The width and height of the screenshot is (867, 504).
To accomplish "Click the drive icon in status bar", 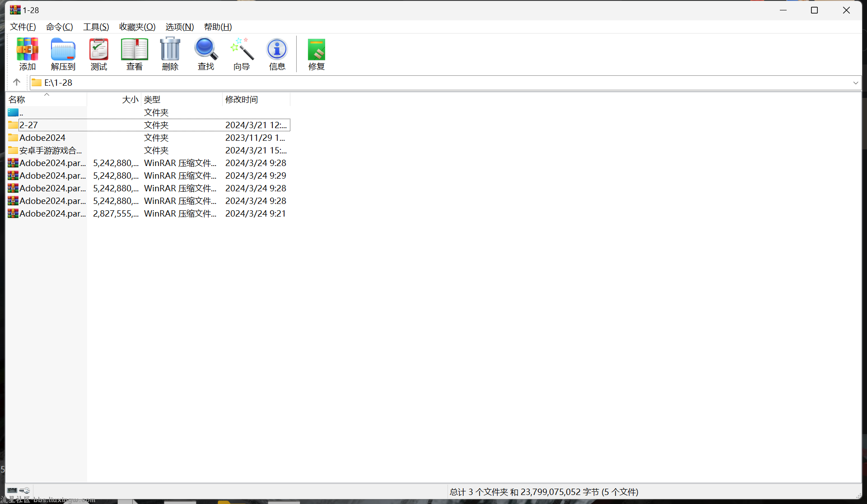I will (12, 490).
